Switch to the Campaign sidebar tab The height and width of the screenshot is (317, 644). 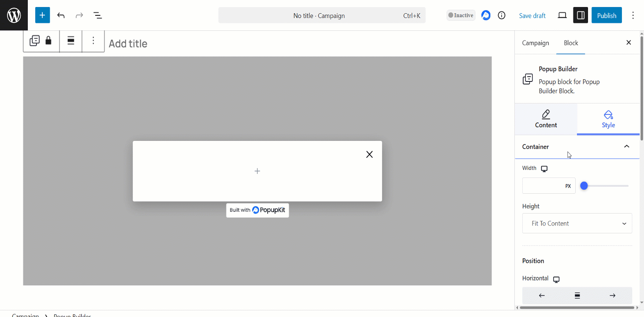[x=536, y=43]
